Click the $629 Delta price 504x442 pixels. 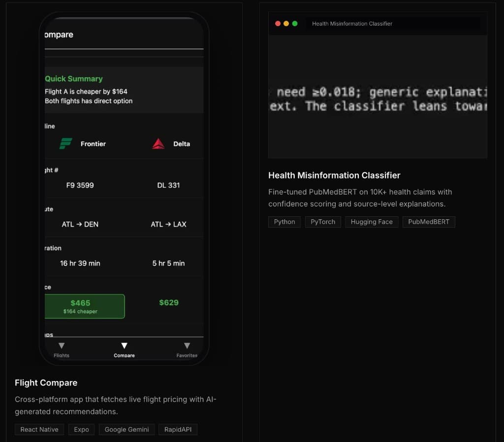coord(169,302)
